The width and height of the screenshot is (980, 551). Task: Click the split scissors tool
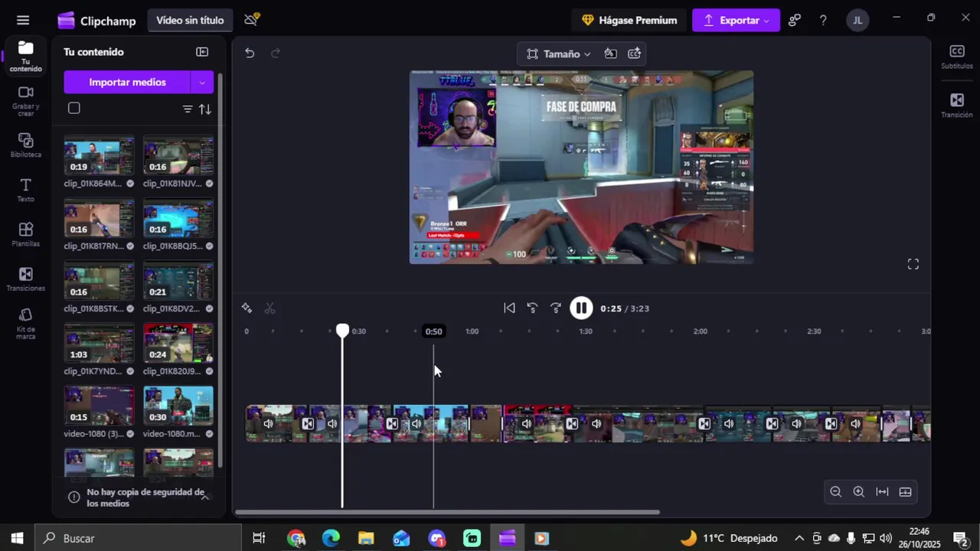tap(269, 308)
